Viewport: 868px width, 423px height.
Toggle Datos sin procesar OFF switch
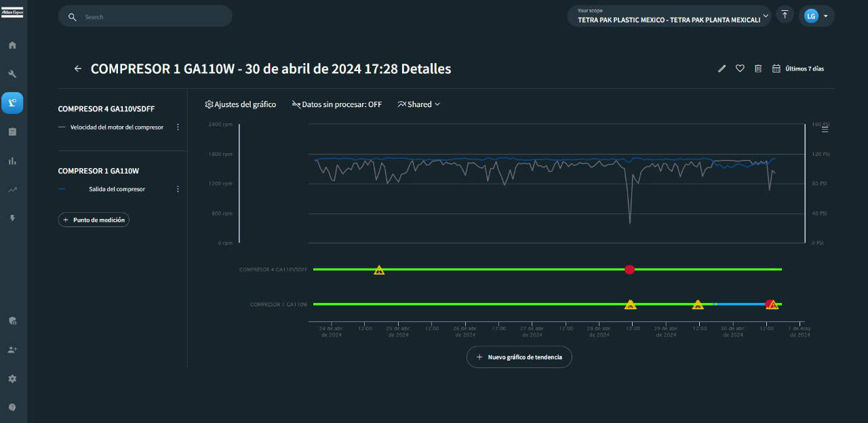337,104
